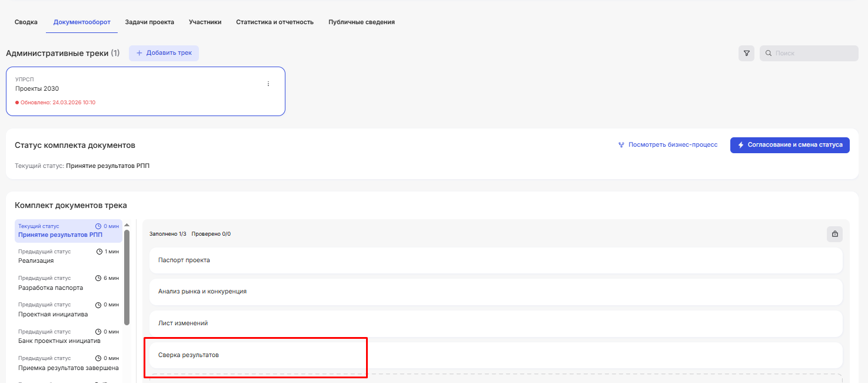Click the clock icon beside Реализация status
The image size is (868, 383).
99,252
